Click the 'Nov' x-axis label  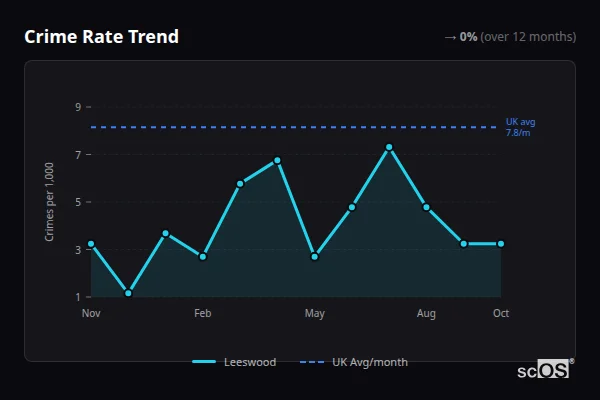coord(91,313)
